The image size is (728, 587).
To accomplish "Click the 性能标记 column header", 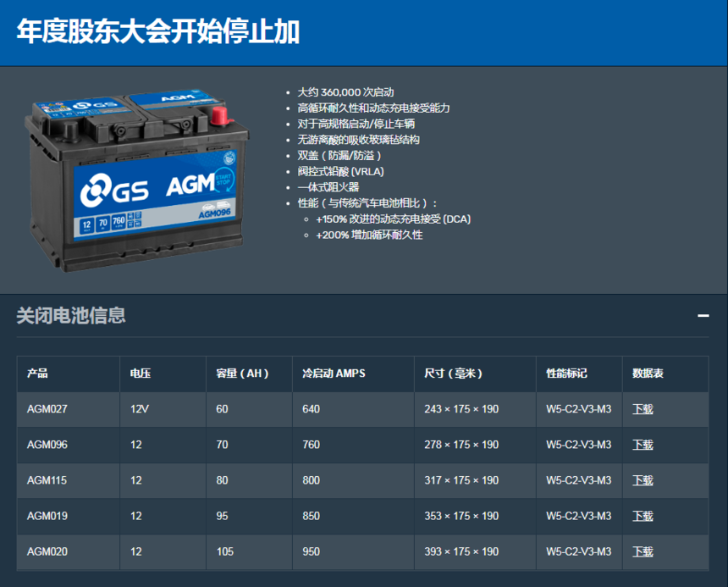I will tap(566, 374).
